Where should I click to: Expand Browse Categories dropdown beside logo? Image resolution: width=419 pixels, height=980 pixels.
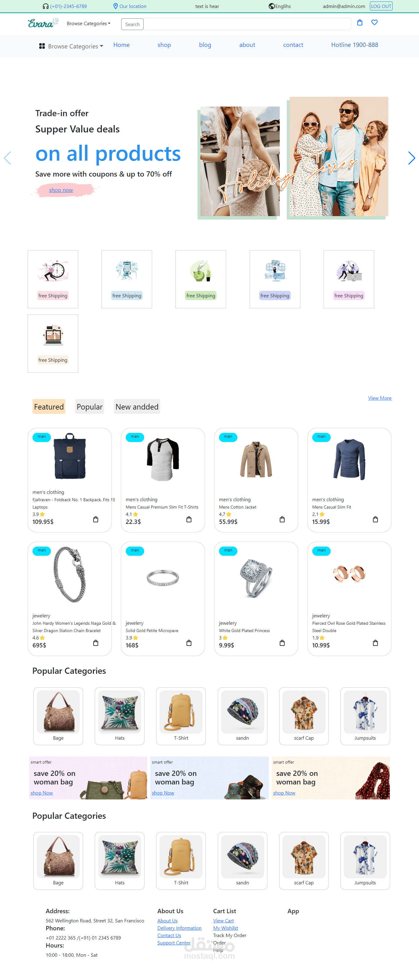click(89, 24)
